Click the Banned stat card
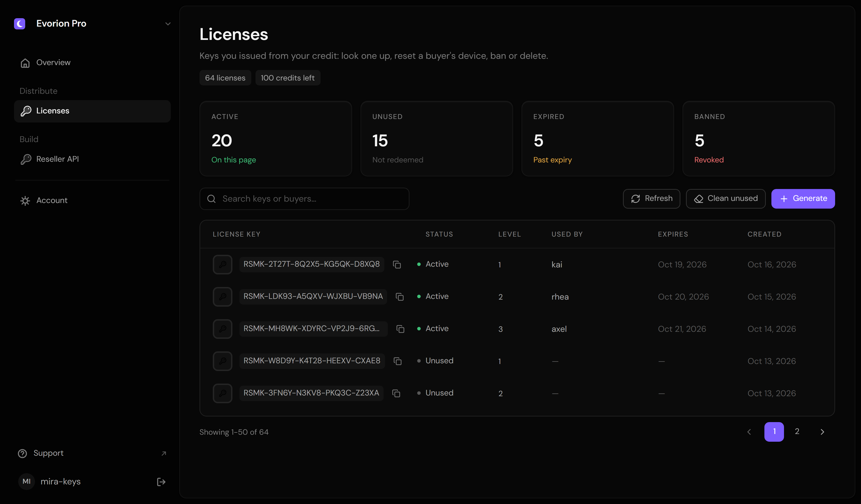The width and height of the screenshot is (861, 504). click(759, 138)
